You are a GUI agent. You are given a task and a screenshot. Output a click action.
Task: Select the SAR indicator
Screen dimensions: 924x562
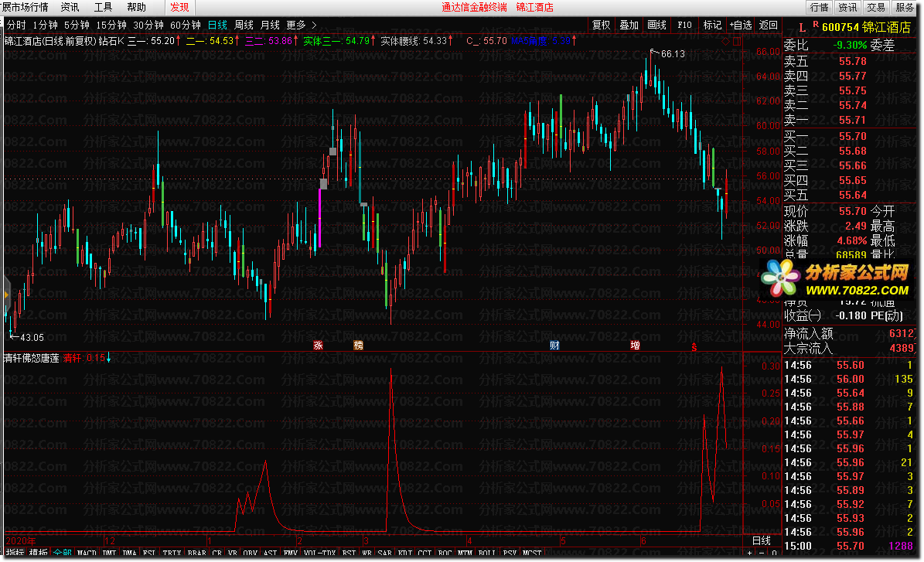click(x=385, y=553)
